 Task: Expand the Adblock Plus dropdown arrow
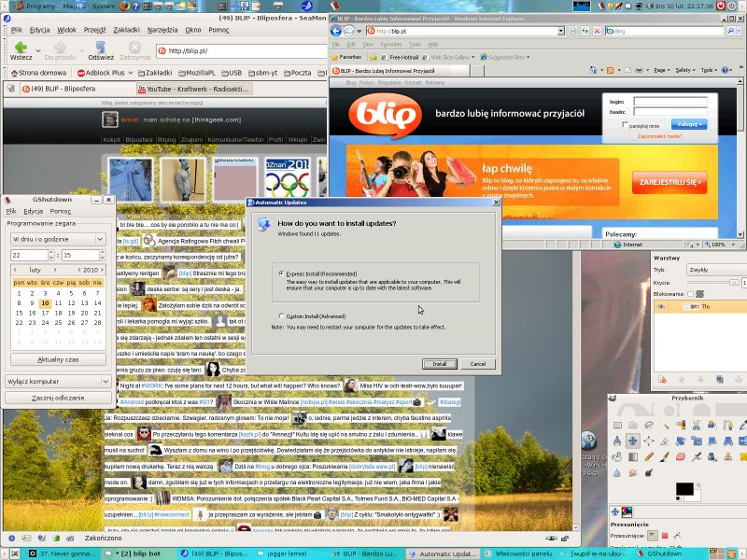click(131, 73)
